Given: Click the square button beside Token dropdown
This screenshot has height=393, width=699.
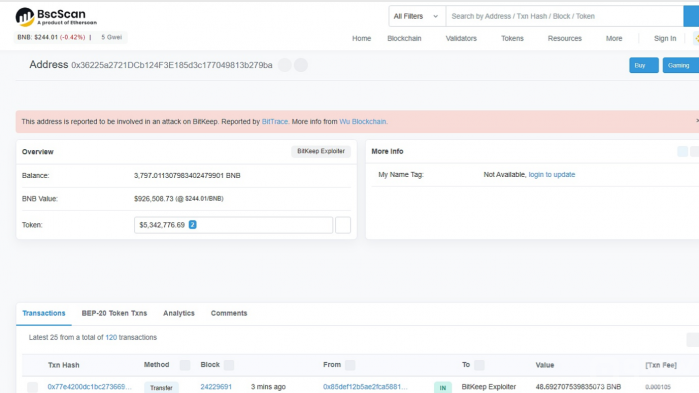Looking at the screenshot, I should (x=343, y=225).
